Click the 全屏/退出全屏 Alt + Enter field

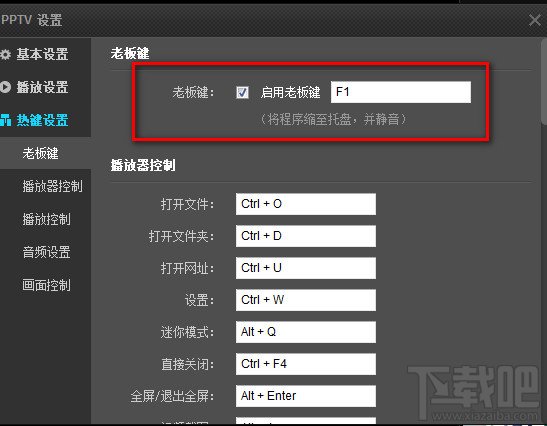coord(306,396)
